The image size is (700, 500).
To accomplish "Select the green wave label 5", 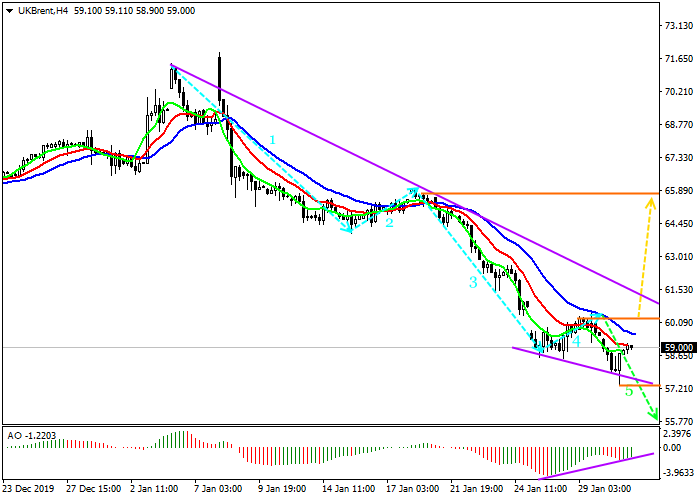I will (x=629, y=391).
